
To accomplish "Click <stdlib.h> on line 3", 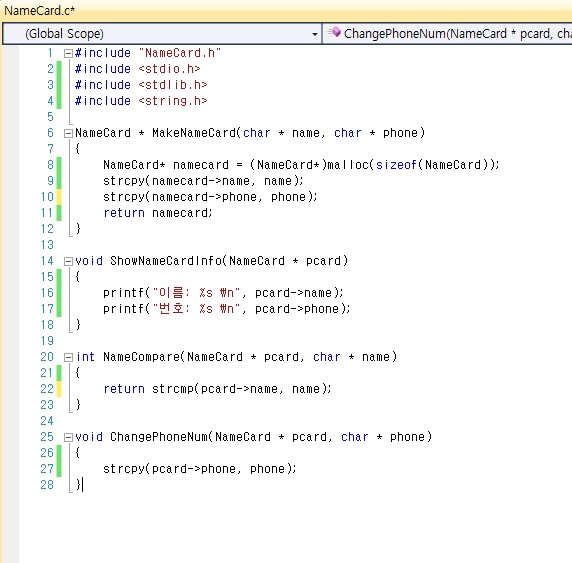I will point(173,85).
